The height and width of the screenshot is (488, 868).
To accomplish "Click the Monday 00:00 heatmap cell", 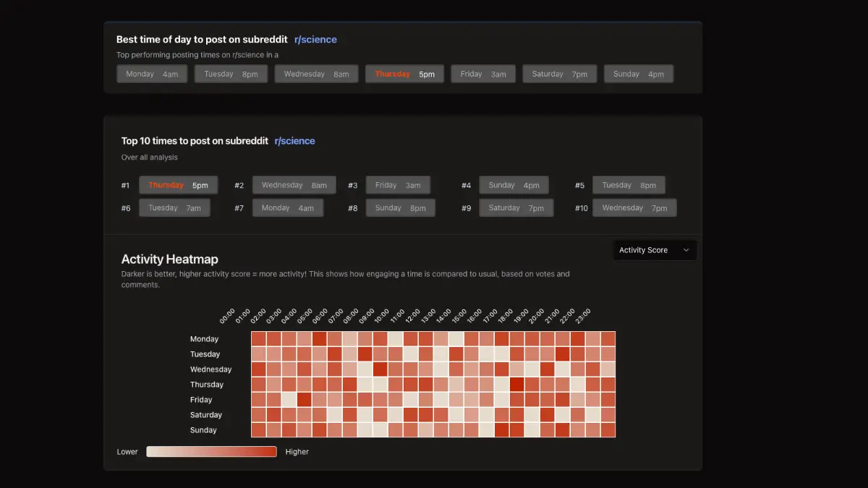I will [259, 339].
